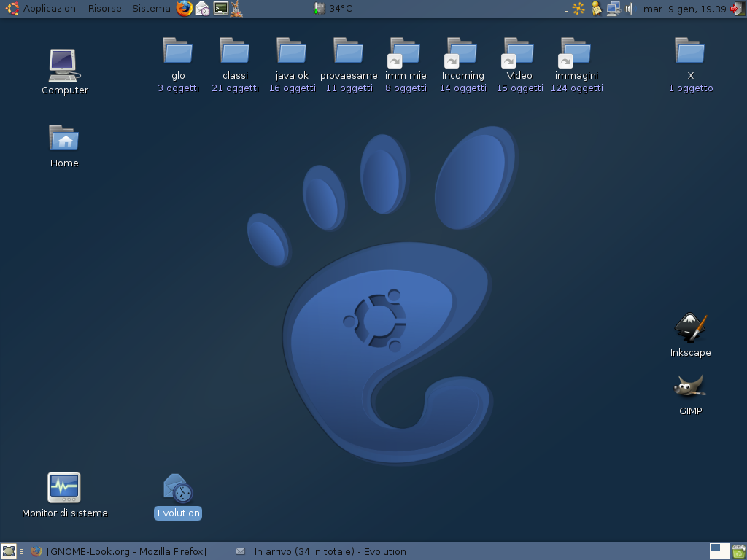Click the '14 oggetti' text under Incoming
The width and height of the screenshot is (747, 560).
point(462,88)
